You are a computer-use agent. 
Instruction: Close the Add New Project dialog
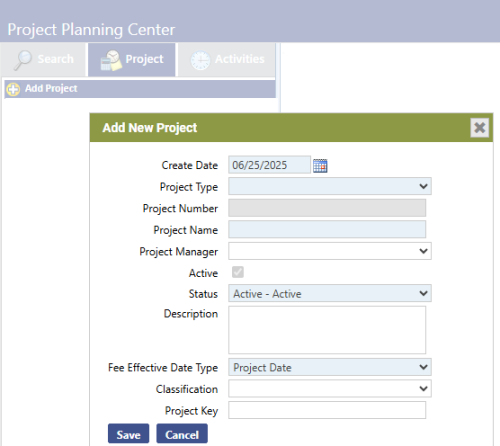tap(480, 127)
